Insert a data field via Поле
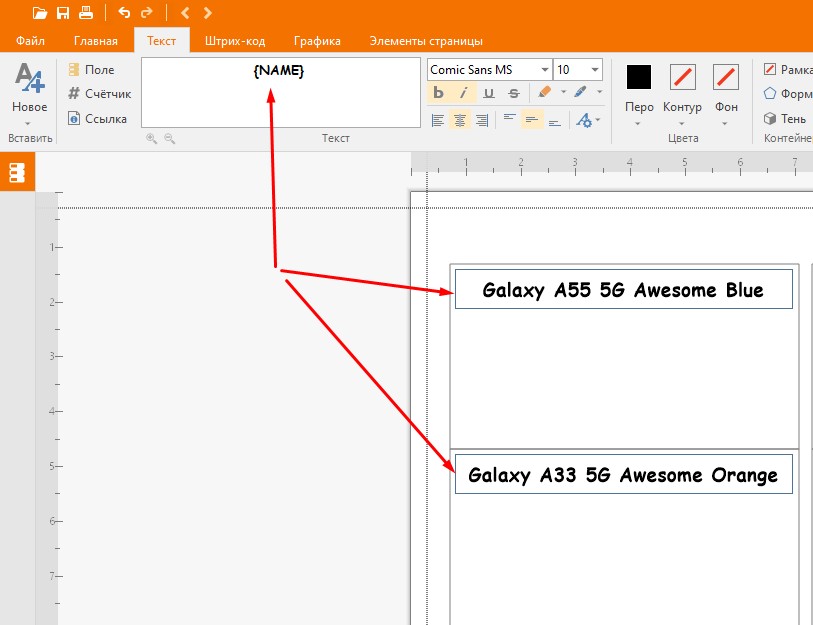Viewport: 813px width, 625px height. (x=91, y=70)
